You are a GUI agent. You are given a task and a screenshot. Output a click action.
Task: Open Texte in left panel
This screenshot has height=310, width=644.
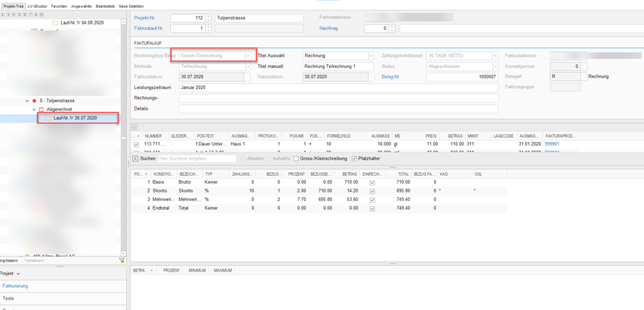(8, 299)
